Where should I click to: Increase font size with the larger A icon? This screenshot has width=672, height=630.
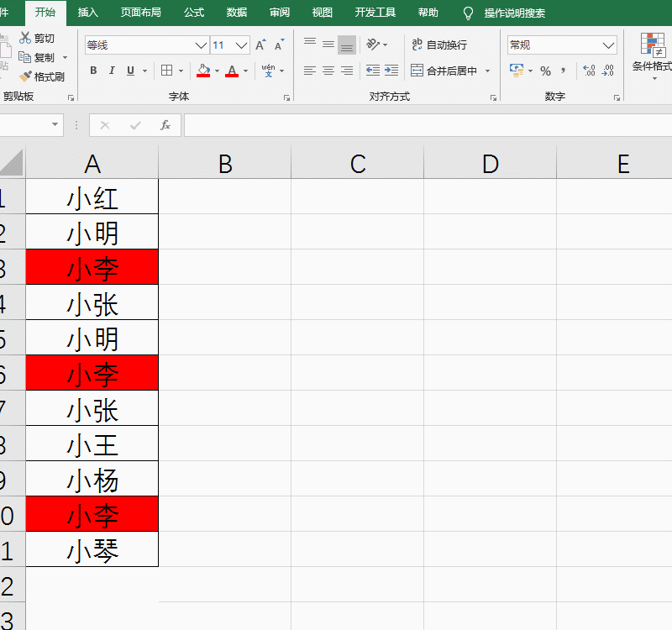tap(260, 45)
